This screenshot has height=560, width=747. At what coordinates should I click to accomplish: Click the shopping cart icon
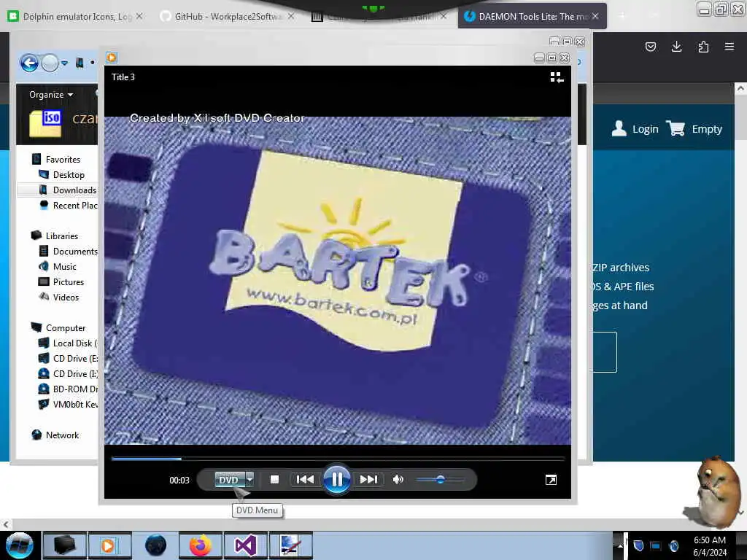click(676, 128)
